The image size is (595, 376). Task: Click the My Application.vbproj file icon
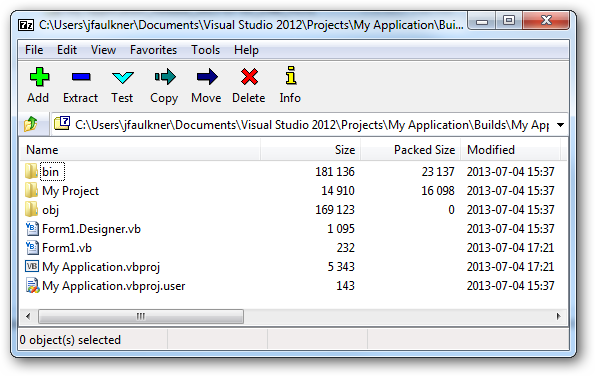[32, 266]
